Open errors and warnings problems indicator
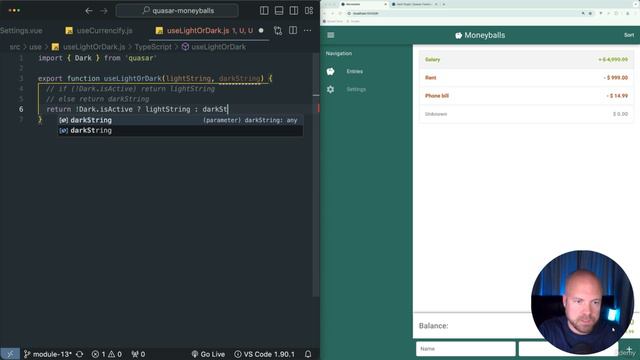640x360 pixels. 107,354
